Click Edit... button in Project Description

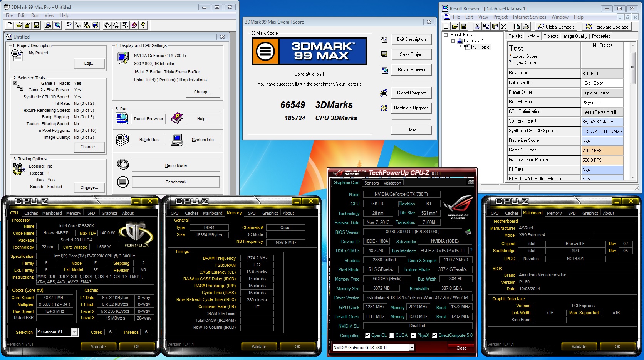[89, 63]
